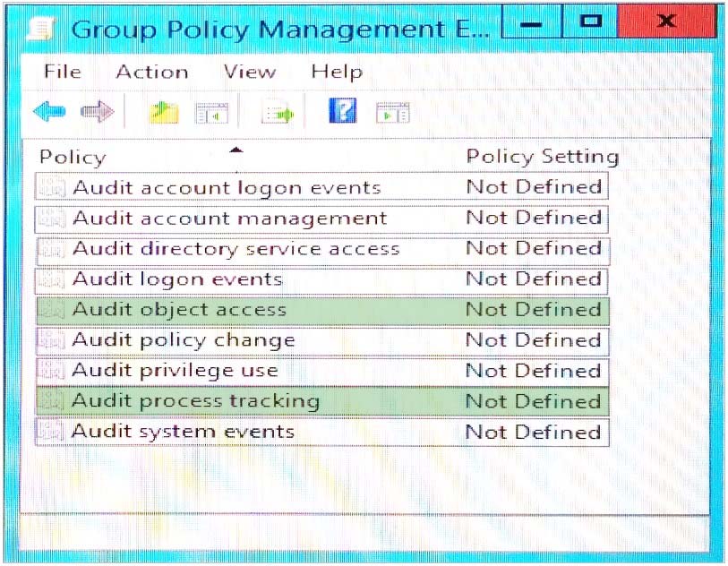Click icon beside Audit policy change
Image resolution: width=728 pixels, height=566 pixels.
coord(52,340)
